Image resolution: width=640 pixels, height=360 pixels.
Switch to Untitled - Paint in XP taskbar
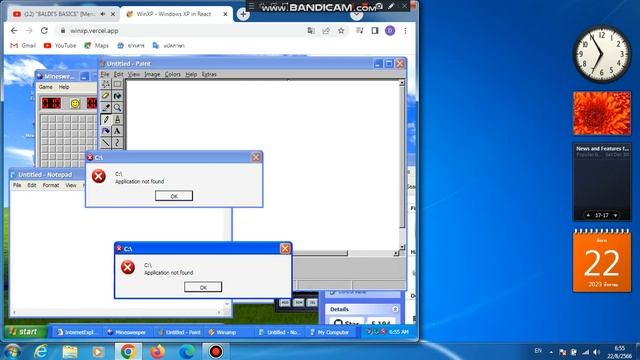(x=180, y=332)
